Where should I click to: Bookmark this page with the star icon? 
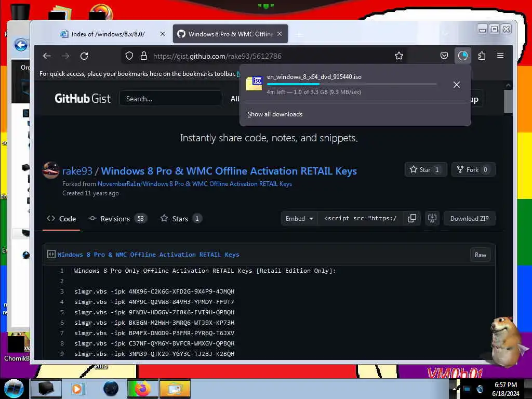click(399, 56)
